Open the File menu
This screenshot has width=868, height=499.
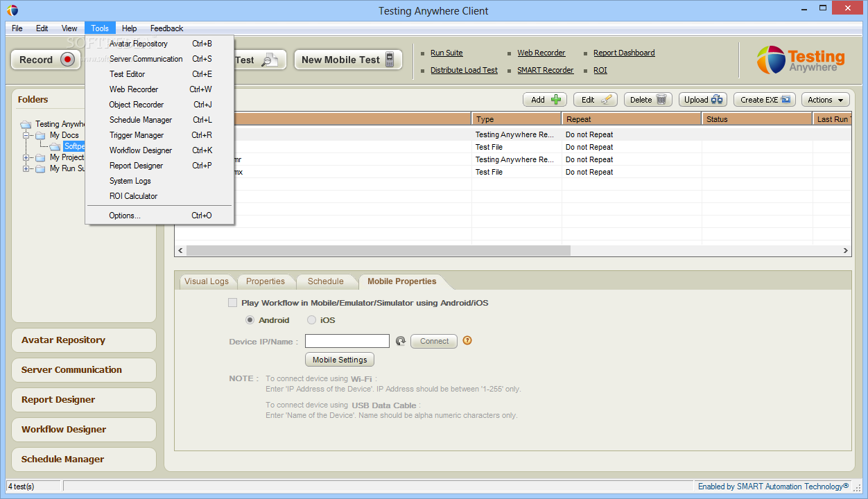[17, 28]
